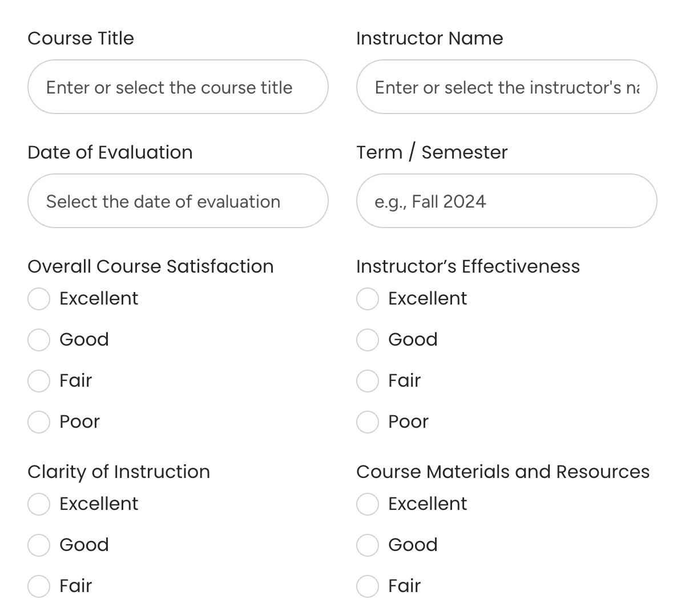
Task: Click the Clarity of Instruction label
Action: pyautogui.click(x=118, y=471)
